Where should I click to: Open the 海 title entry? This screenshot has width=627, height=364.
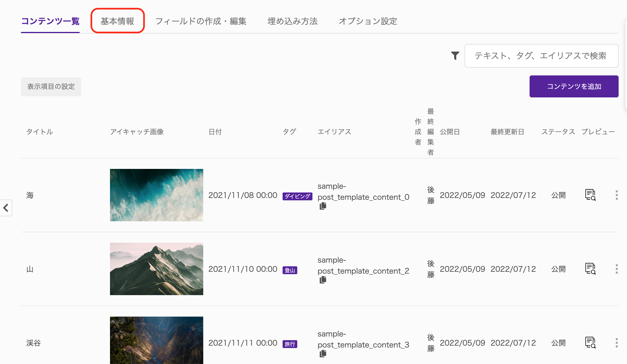pos(30,195)
